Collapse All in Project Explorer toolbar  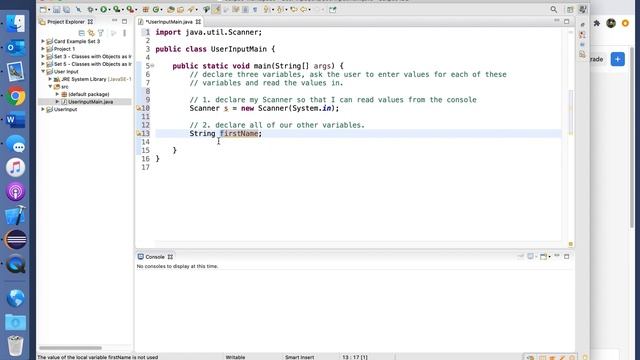pos(82,33)
